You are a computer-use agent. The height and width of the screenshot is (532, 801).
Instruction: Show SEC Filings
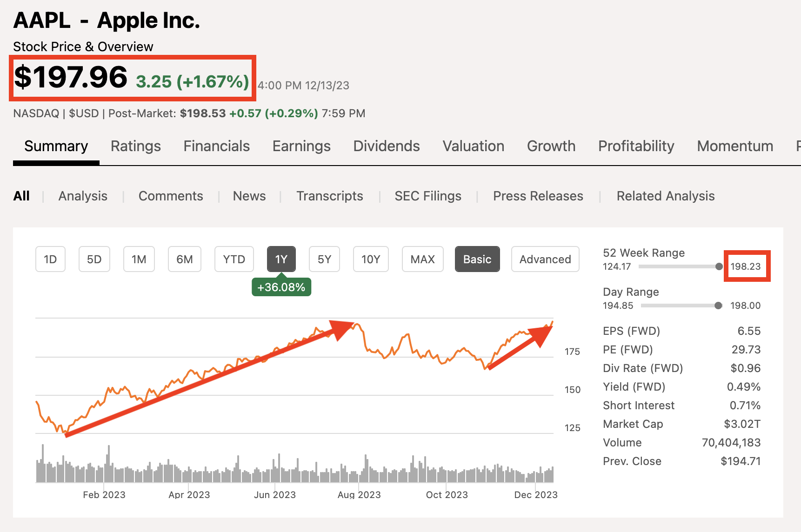(x=428, y=196)
